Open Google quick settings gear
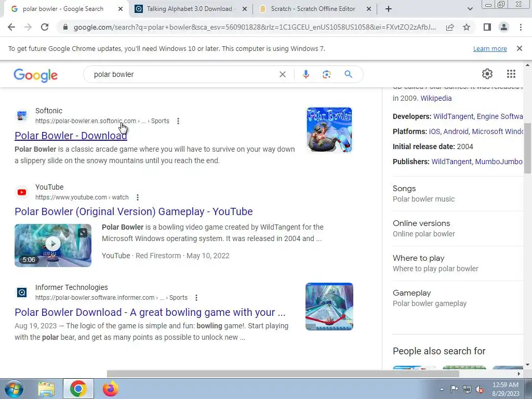The width and height of the screenshot is (532, 399). [x=487, y=74]
